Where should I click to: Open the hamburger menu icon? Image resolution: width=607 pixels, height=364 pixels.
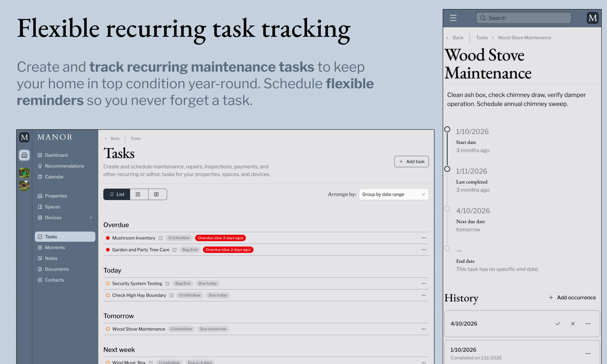(x=453, y=18)
